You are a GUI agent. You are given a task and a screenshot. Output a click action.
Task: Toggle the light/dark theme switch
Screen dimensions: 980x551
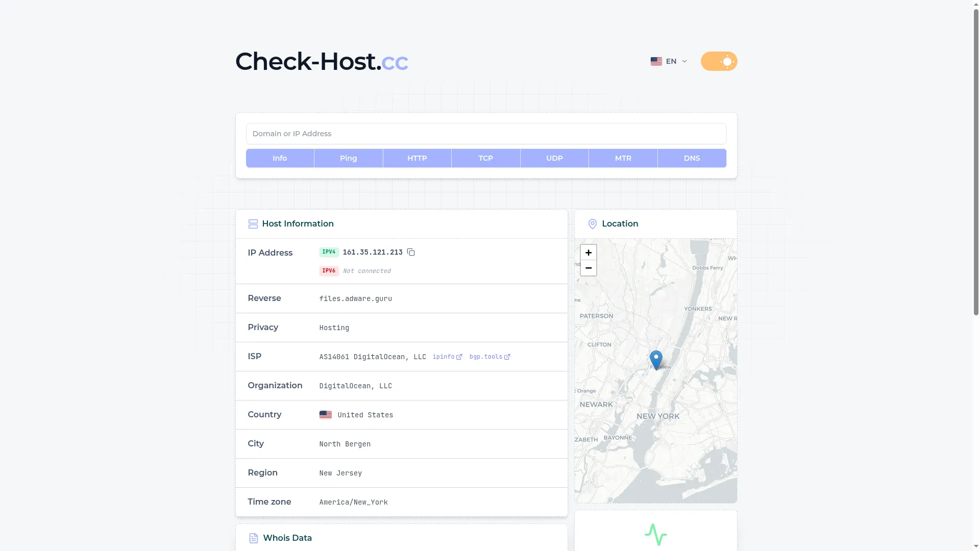[719, 61]
